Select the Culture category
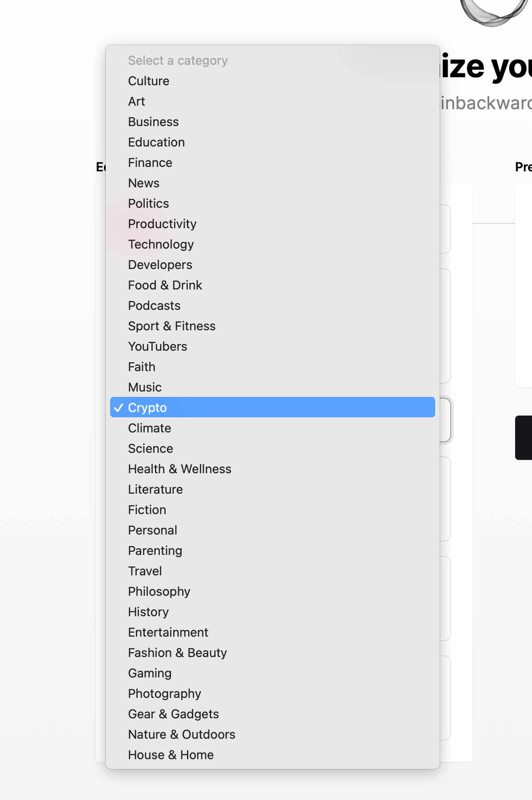The image size is (532, 800). [x=272, y=81]
